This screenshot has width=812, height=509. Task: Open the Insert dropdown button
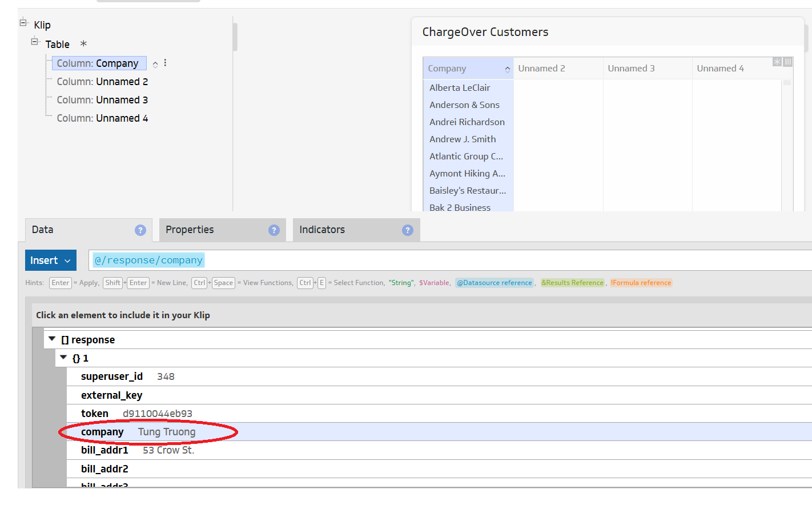click(x=51, y=260)
